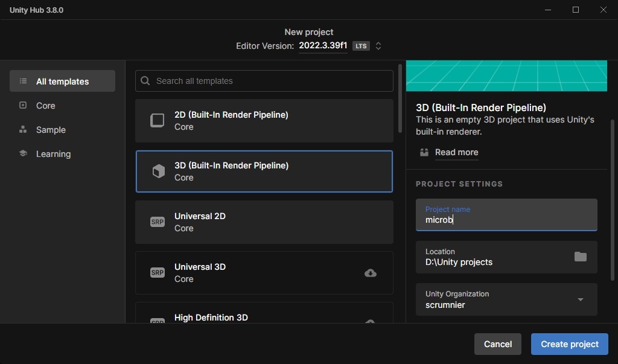618x364 pixels.
Task: Click the 3D template cube icon
Action: pos(159,171)
